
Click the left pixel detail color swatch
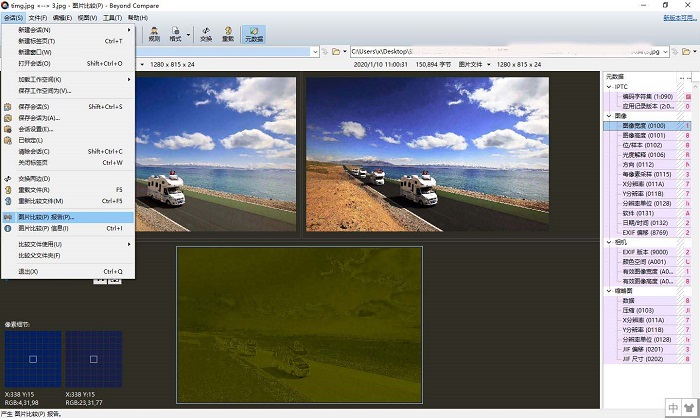[x=33, y=359]
